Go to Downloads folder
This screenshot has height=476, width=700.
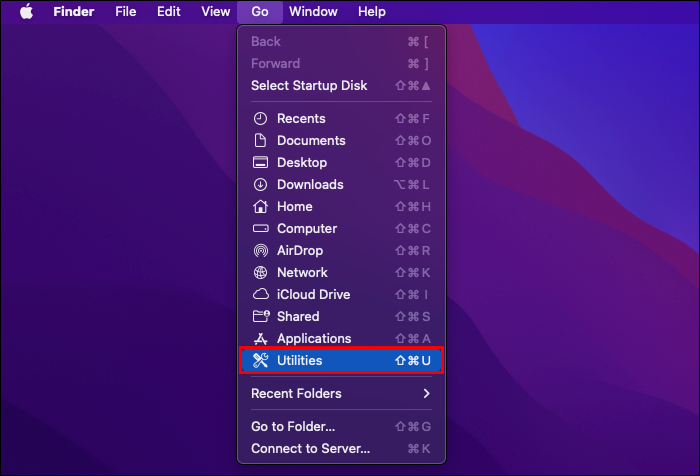point(342,184)
